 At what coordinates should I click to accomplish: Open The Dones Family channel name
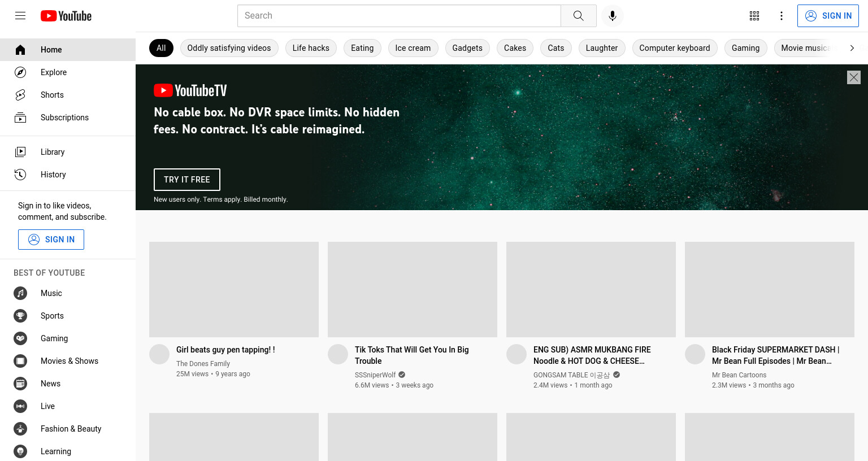(x=203, y=364)
